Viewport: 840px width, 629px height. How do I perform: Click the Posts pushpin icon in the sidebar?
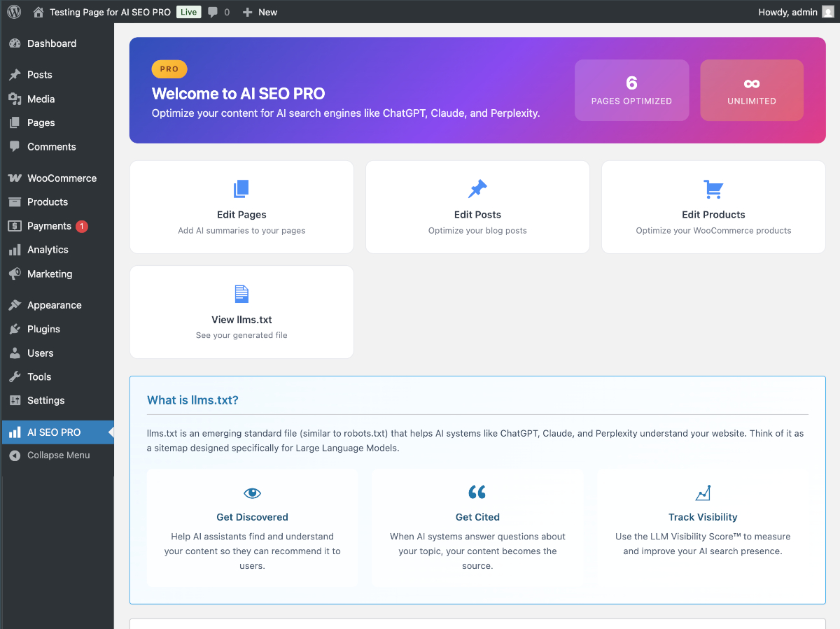pos(15,75)
